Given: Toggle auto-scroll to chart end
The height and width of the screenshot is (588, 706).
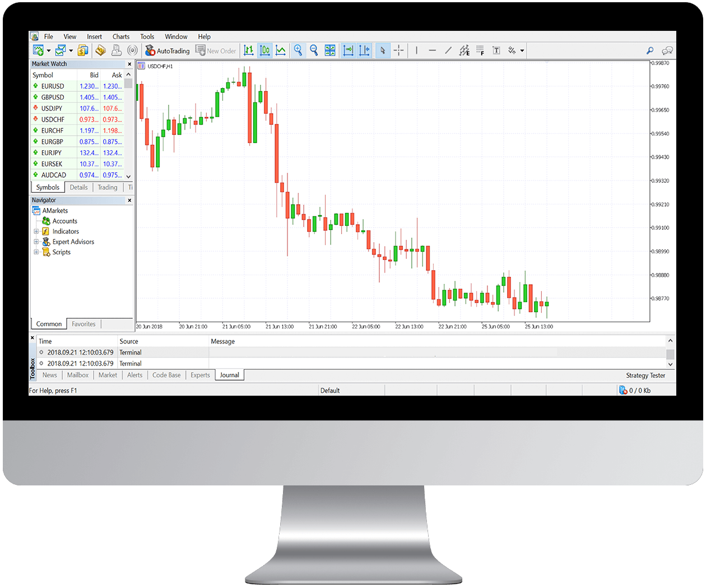Looking at the screenshot, I should click(348, 50).
